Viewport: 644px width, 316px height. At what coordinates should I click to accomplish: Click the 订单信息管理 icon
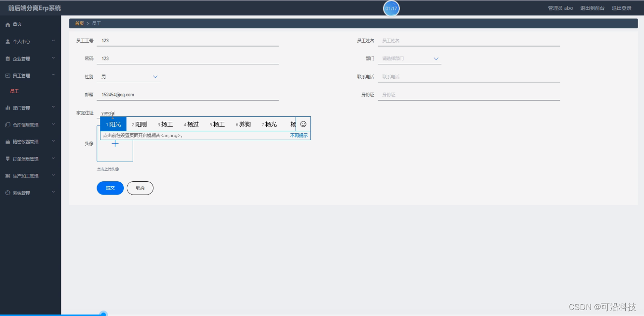coord(7,159)
